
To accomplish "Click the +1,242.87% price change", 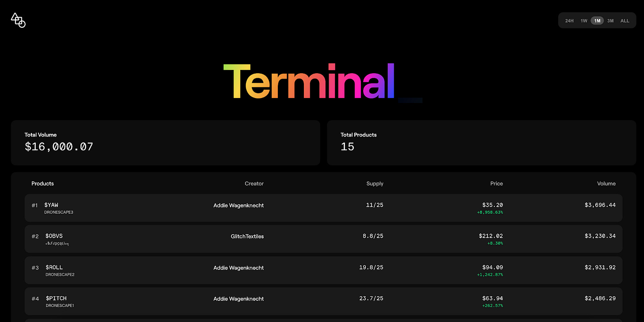I will tap(490, 275).
